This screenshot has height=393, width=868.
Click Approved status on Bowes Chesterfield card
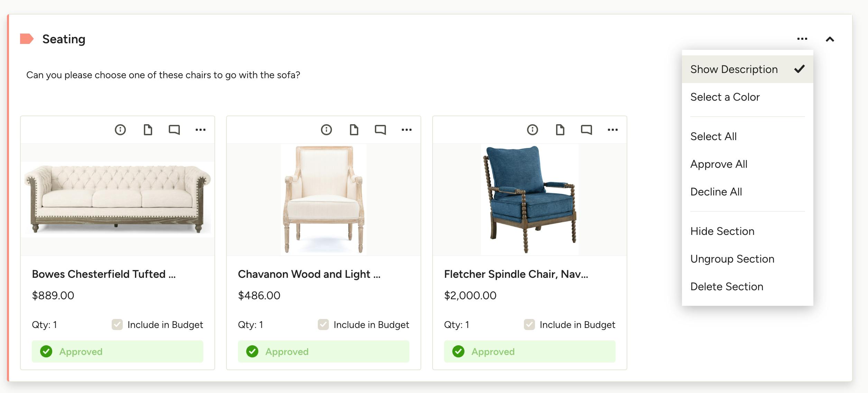117,351
